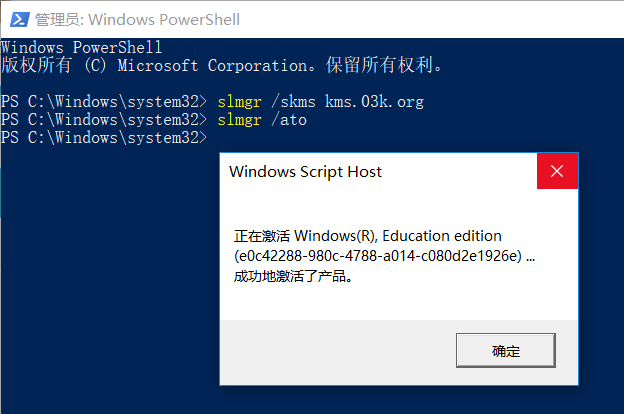
Task: Click the activation ID e0c42288 text
Action: [x=378, y=256]
